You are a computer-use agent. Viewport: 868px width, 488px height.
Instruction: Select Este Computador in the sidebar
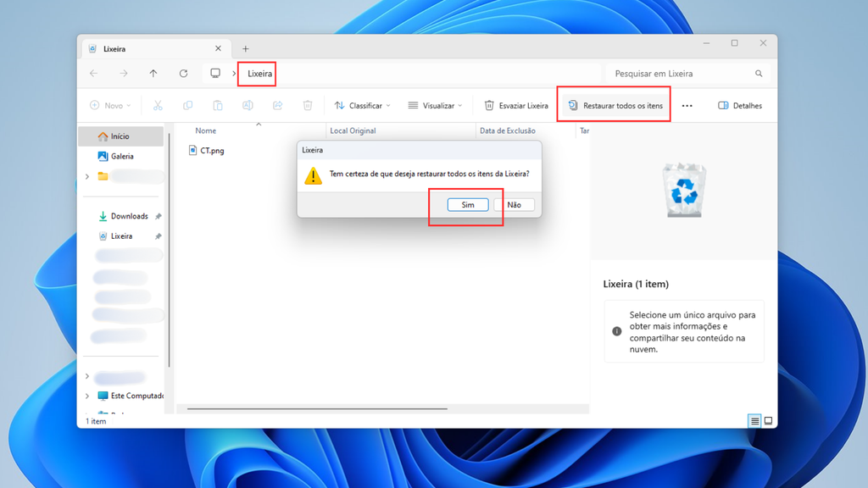pyautogui.click(x=131, y=396)
